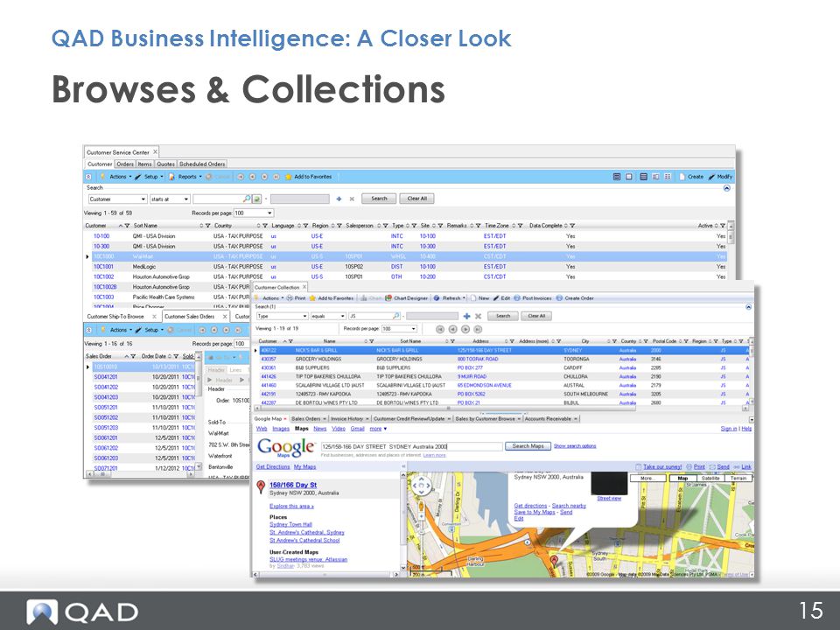The image size is (840, 630).
Task: Open customer link 10-100 in first row
Action: [101, 236]
